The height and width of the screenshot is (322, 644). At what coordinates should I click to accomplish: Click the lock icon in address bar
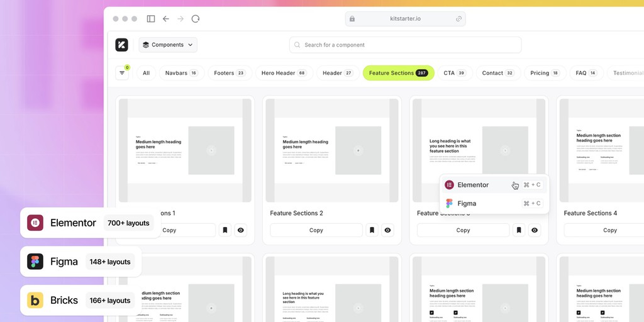pyautogui.click(x=352, y=19)
